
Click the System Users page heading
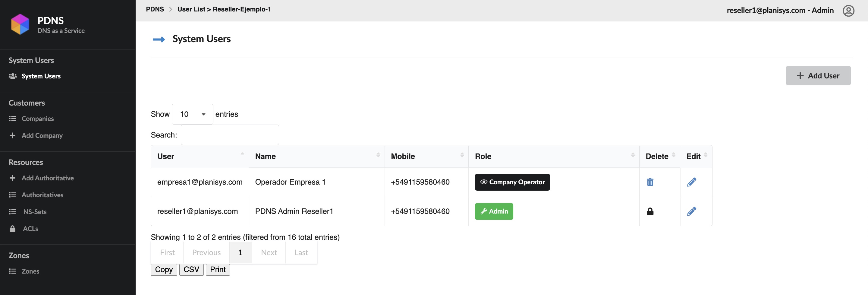click(x=202, y=39)
